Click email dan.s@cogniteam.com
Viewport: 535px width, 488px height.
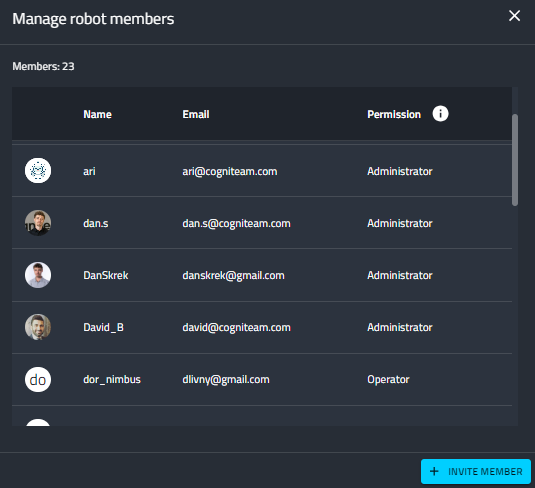(x=236, y=224)
